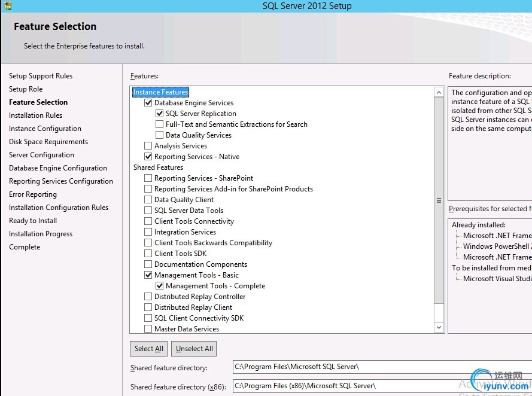The height and width of the screenshot is (396, 532).
Task: Toggle Reporting Services - Native checkbox
Action: (148, 157)
